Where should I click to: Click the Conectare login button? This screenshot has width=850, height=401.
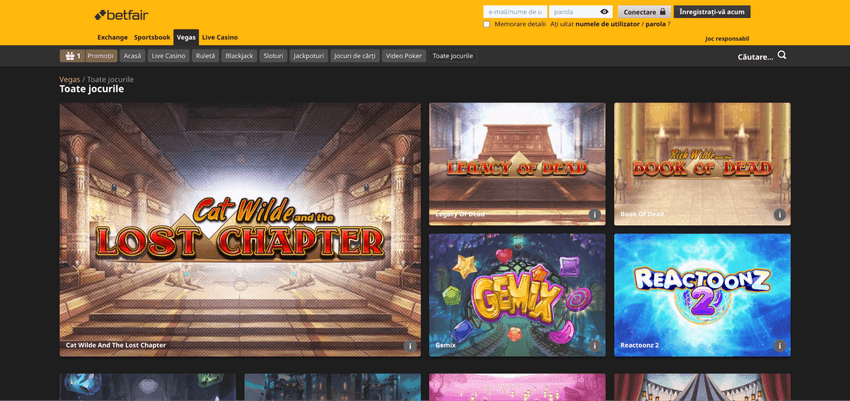[x=644, y=12]
